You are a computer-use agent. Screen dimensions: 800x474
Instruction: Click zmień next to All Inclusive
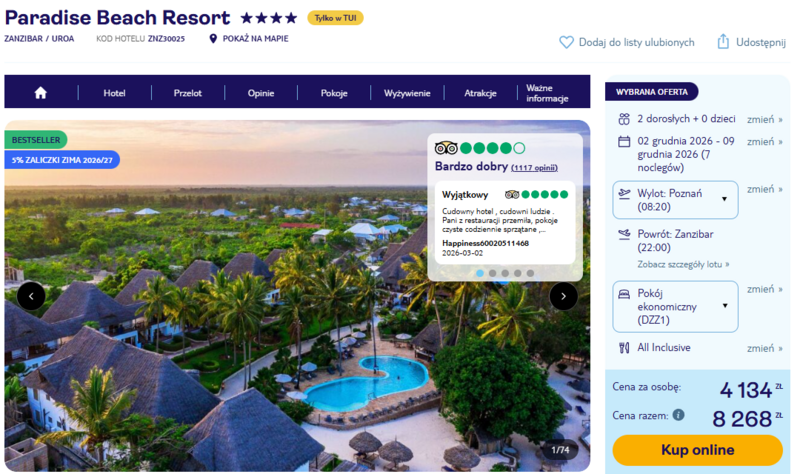[x=764, y=348]
